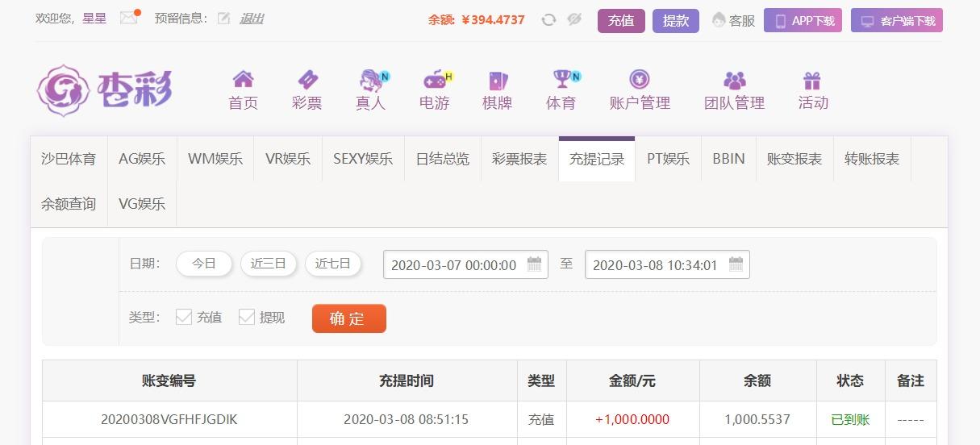This screenshot has height=445, width=980.
Task: Click end date field 2020-03-08 10:34:01
Action: (667, 264)
